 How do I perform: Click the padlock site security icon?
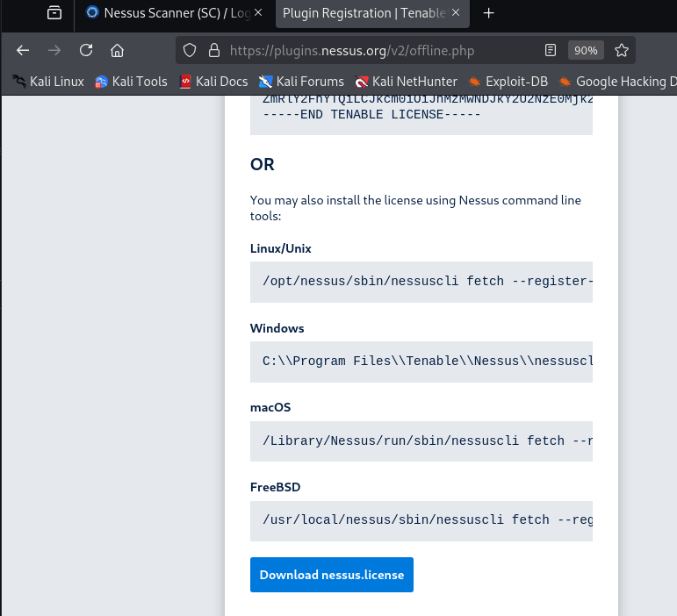click(x=213, y=50)
